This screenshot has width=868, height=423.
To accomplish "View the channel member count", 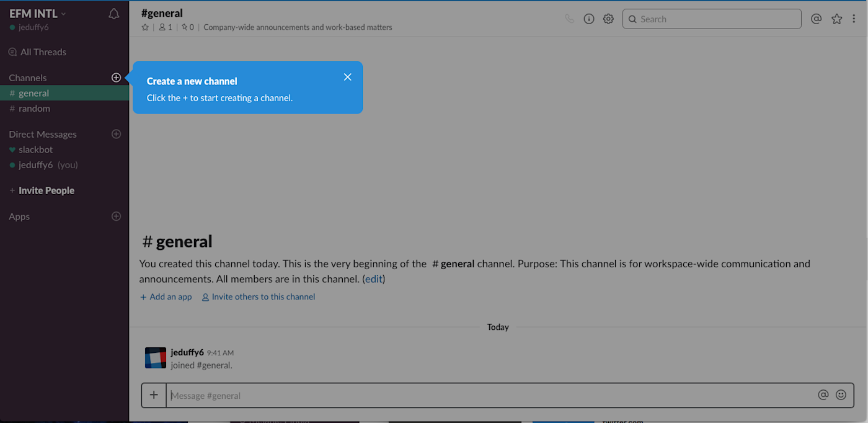I will [166, 27].
